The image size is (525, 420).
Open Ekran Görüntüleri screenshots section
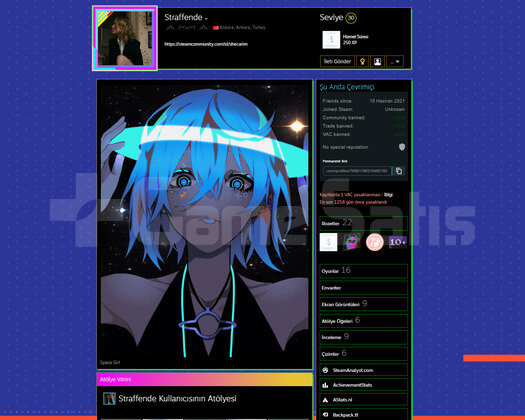click(x=364, y=304)
